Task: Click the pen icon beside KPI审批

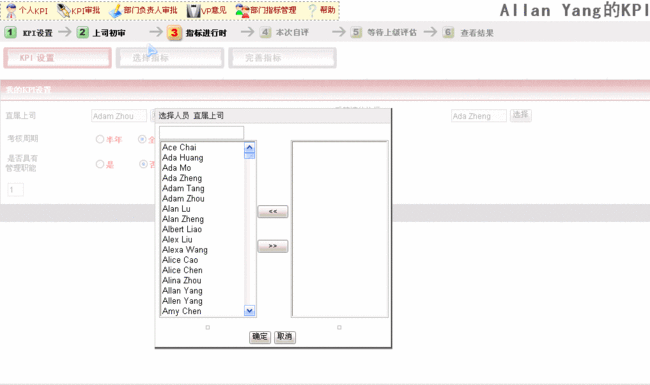Action: (x=63, y=11)
